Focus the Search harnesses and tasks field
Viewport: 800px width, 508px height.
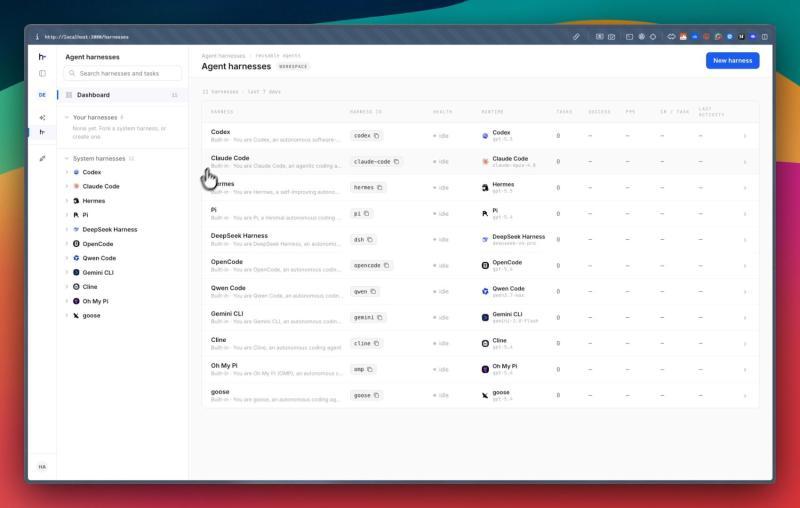pos(122,73)
